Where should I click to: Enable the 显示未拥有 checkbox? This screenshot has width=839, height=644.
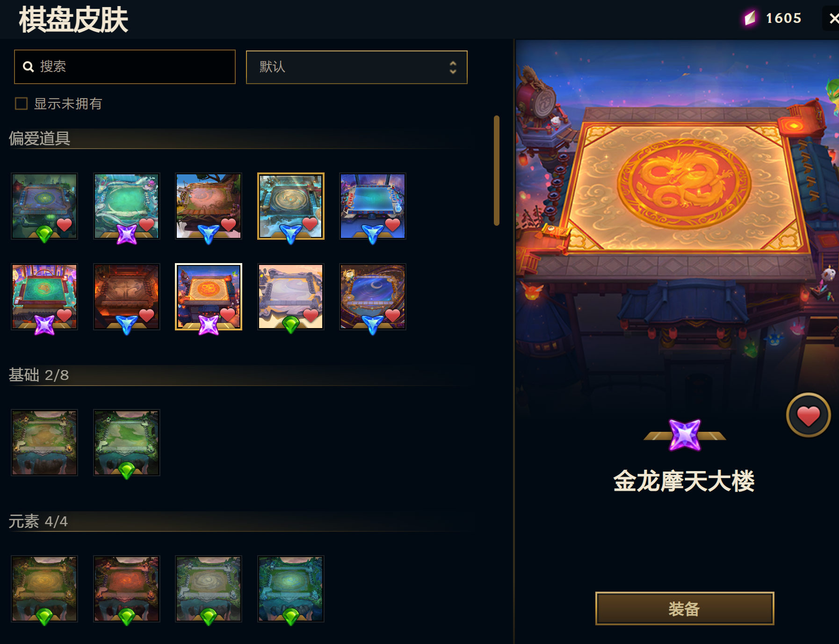click(21, 103)
